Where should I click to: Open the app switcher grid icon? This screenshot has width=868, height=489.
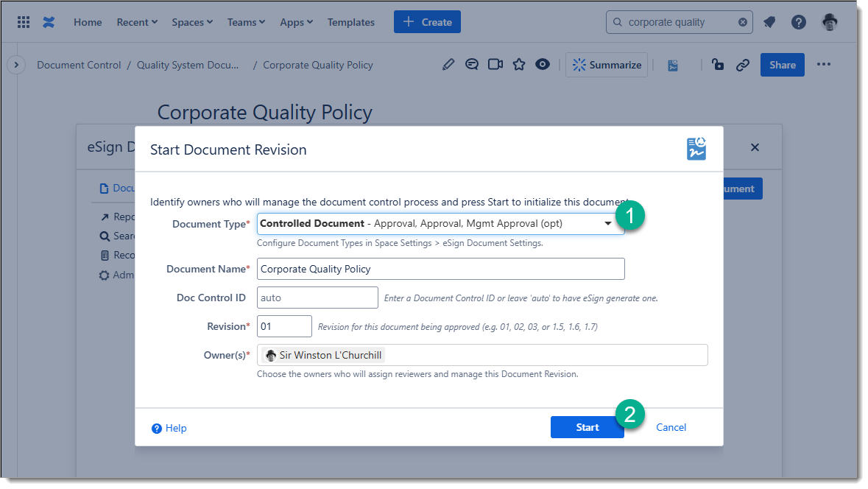click(24, 22)
